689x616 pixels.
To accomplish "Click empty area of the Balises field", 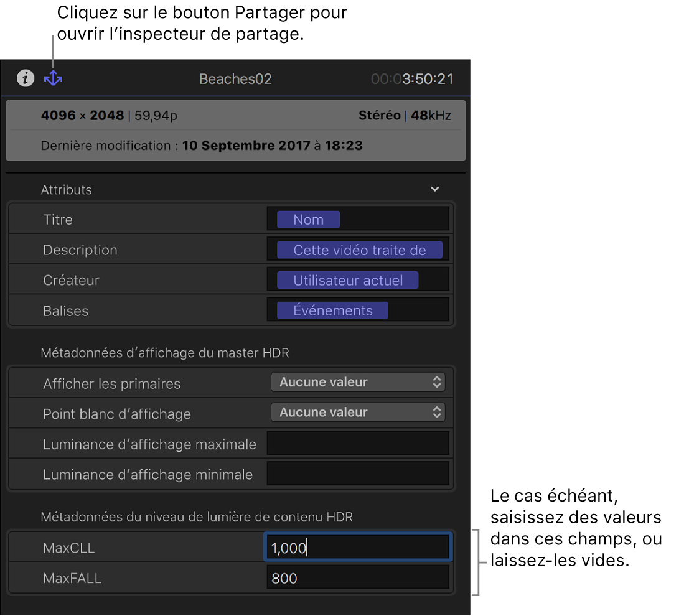I will [x=418, y=310].
